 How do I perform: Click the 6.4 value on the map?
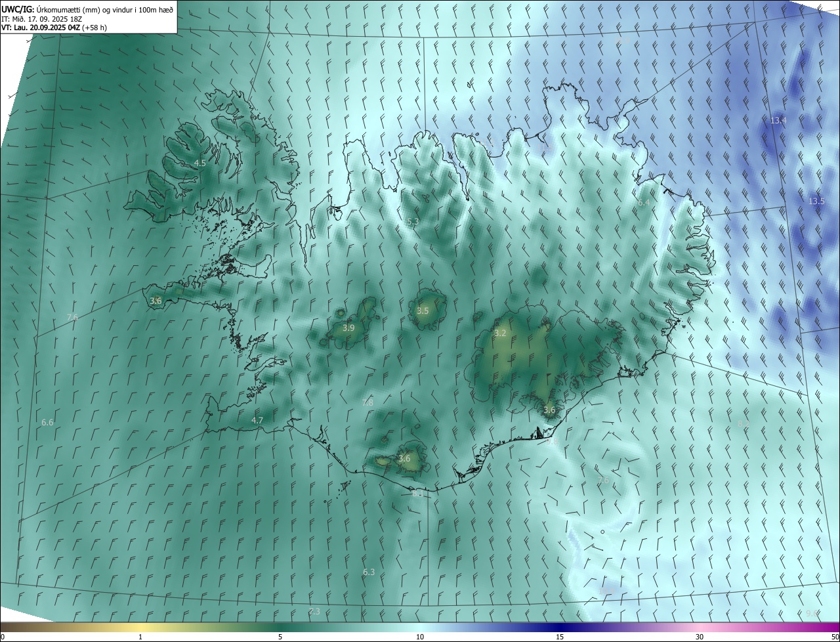[644, 203]
